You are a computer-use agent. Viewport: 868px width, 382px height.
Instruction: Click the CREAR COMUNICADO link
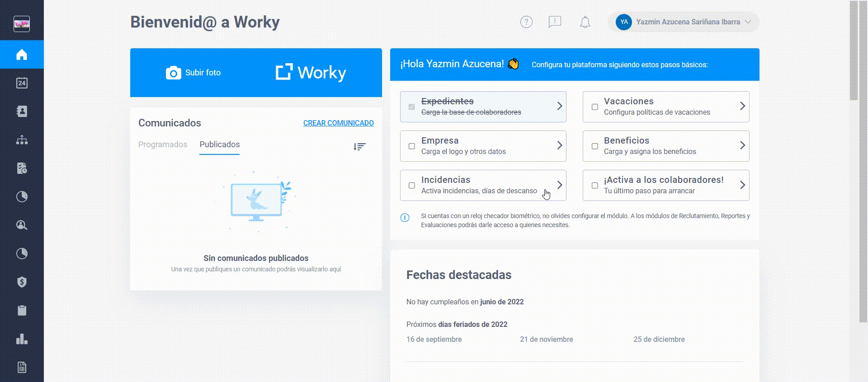[338, 123]
